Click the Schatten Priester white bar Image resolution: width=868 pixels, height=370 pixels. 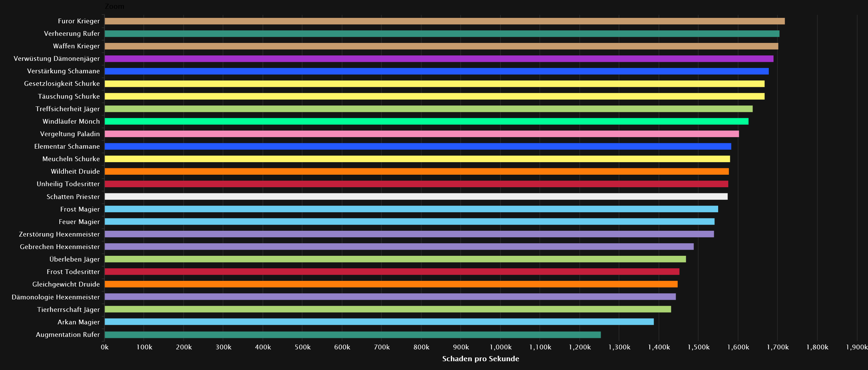click(416, 197)
